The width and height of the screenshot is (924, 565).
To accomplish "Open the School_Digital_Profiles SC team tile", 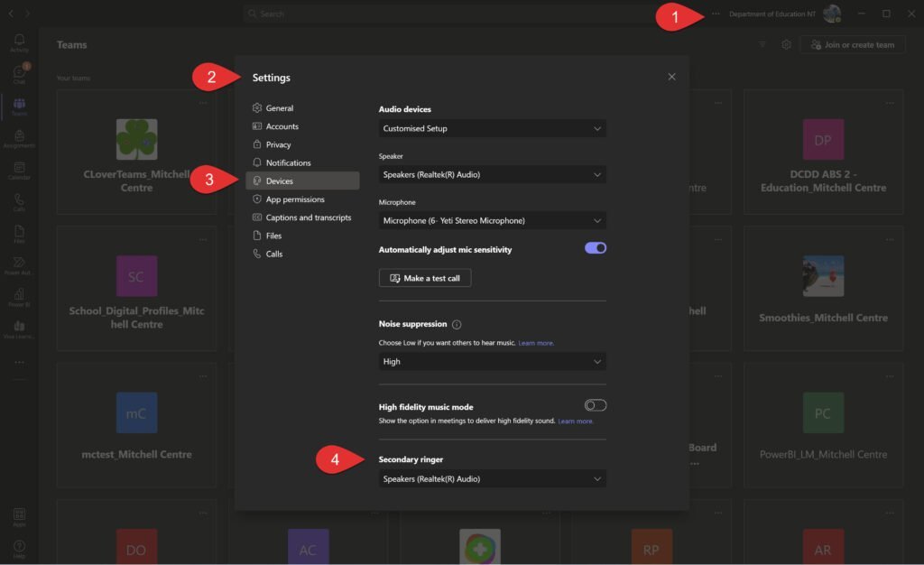I will [x=137, y=275].
